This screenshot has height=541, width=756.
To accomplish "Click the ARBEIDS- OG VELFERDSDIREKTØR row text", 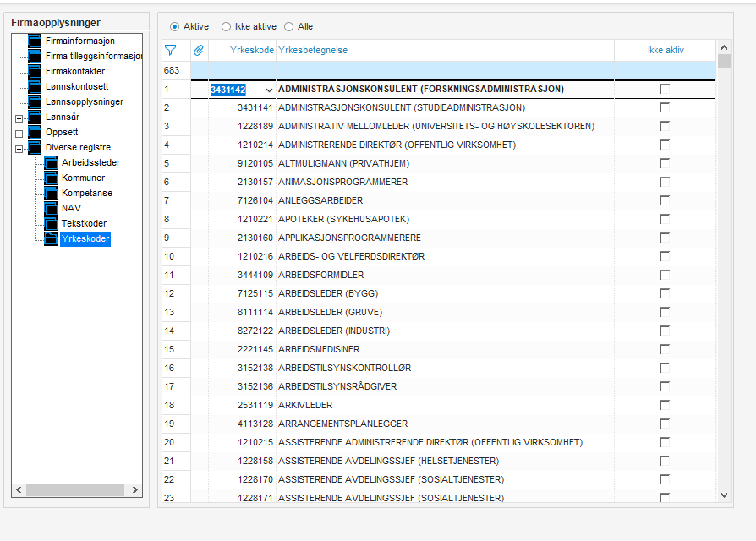I will pos(352,256).
